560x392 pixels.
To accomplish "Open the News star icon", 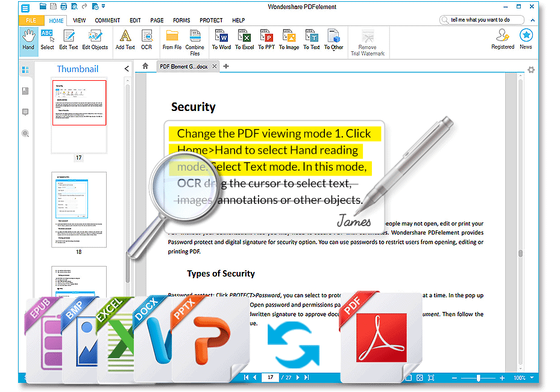I will pos(526,39).
